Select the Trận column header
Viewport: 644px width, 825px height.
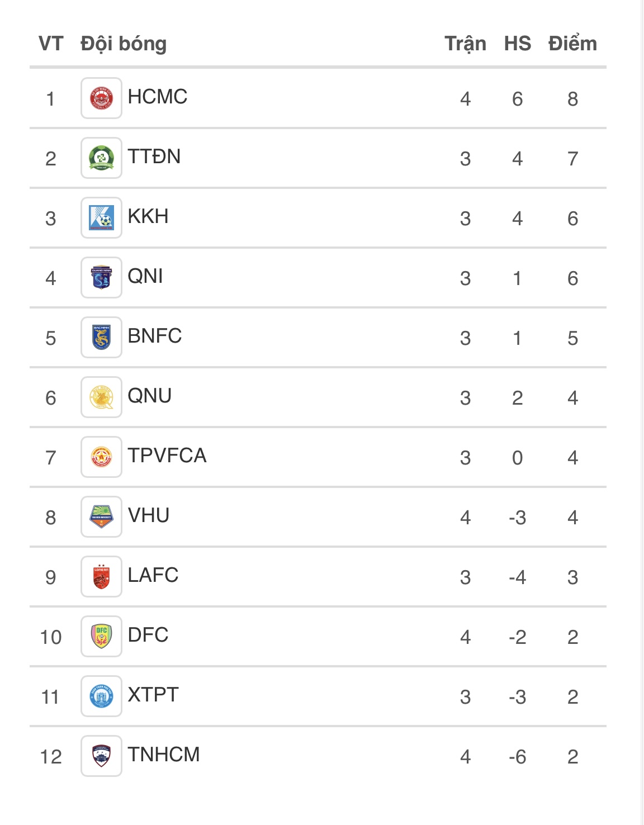465,44
